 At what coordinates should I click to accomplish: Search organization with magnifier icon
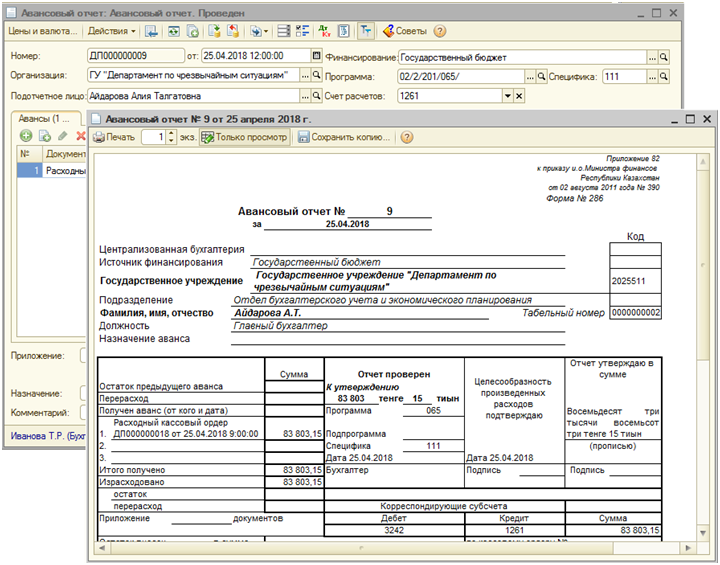317,76
